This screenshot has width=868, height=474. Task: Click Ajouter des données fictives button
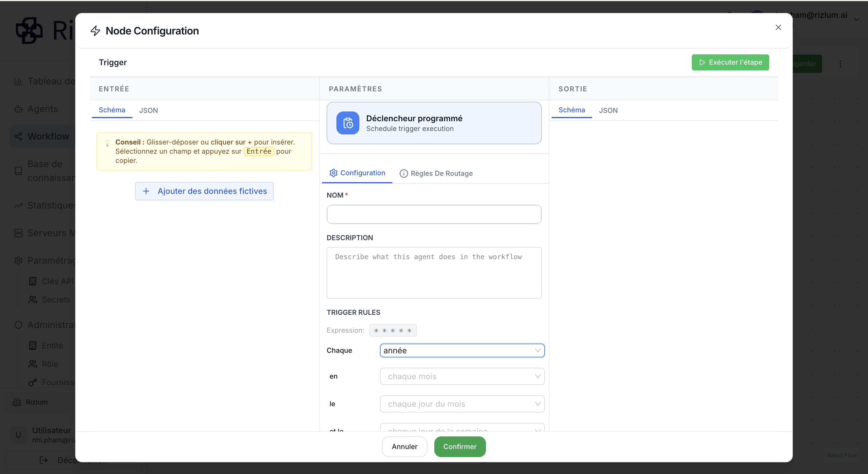point(204,191)
